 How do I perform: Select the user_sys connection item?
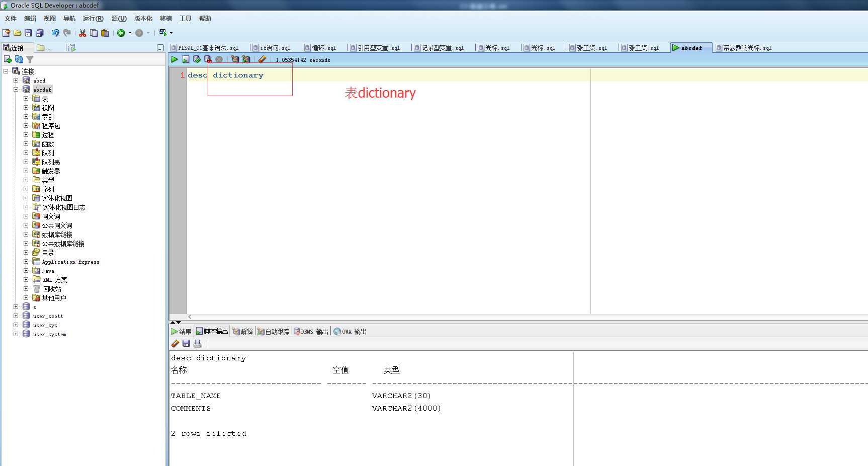[45, 325]
